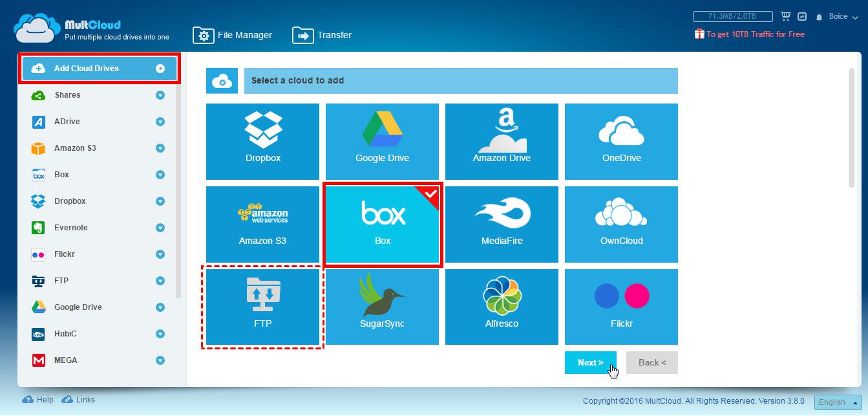Choose the OwnCloud tile

tap(621, 224)
